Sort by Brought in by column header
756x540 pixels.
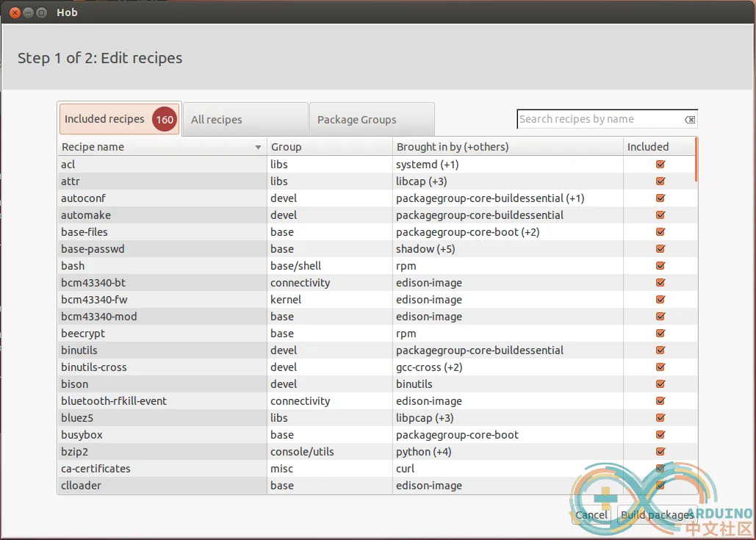[x=507, y=147]
